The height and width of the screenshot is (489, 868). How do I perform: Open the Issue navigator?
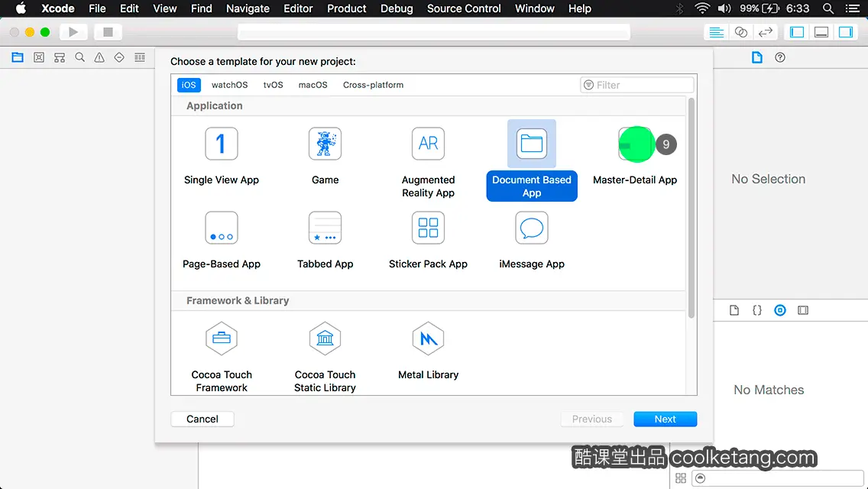click(x=99, y=57)
